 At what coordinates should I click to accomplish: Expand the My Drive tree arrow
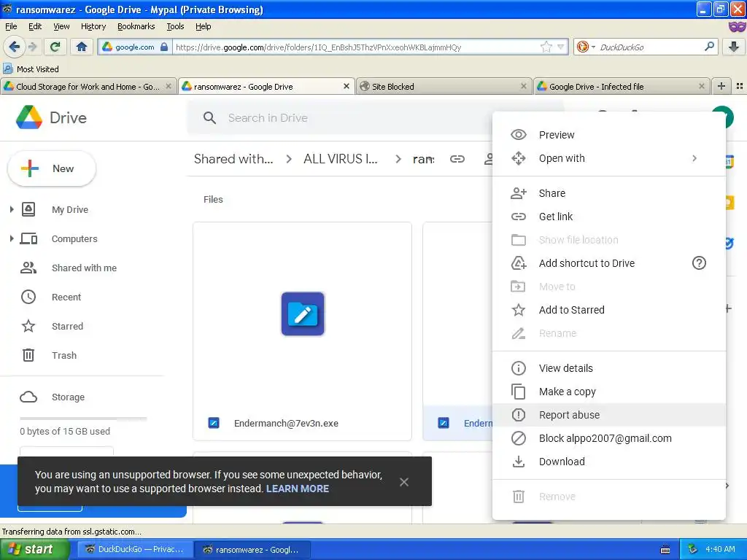12,209
